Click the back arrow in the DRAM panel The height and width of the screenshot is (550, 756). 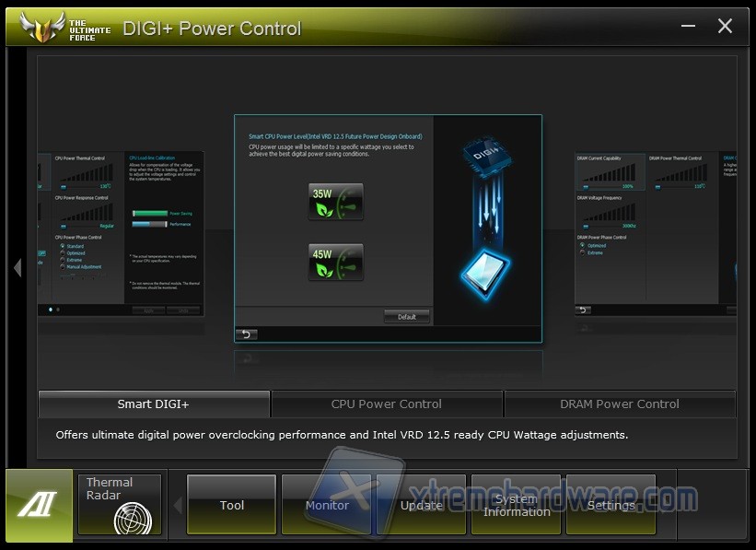click(583, 310)
